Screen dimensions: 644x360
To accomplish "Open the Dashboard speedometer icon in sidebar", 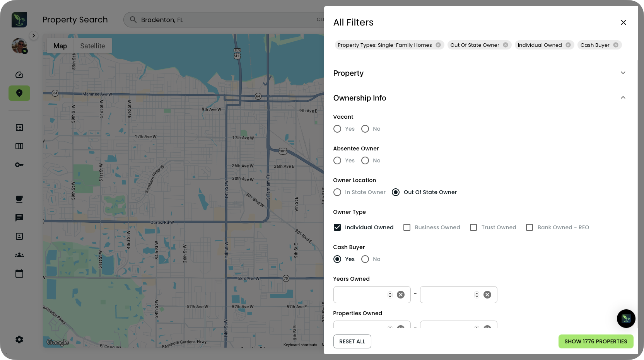I will click(19, 75).
